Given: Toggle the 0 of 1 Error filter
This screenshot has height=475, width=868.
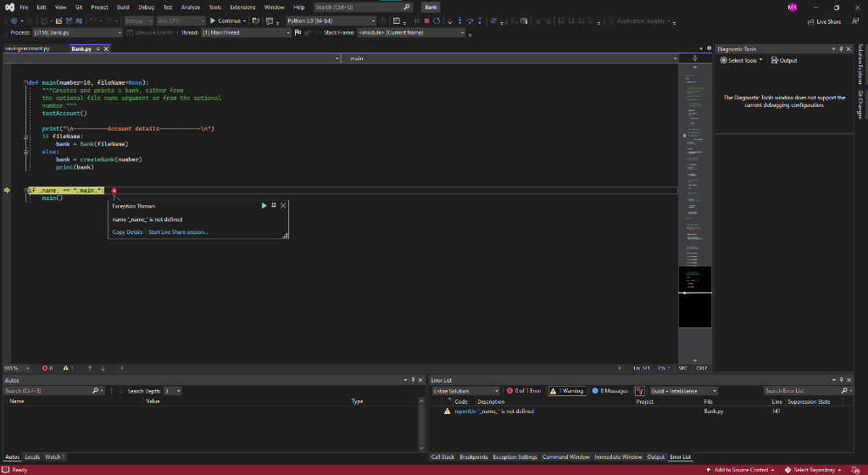Looking at the screenshot, I should tap(524, 391).
